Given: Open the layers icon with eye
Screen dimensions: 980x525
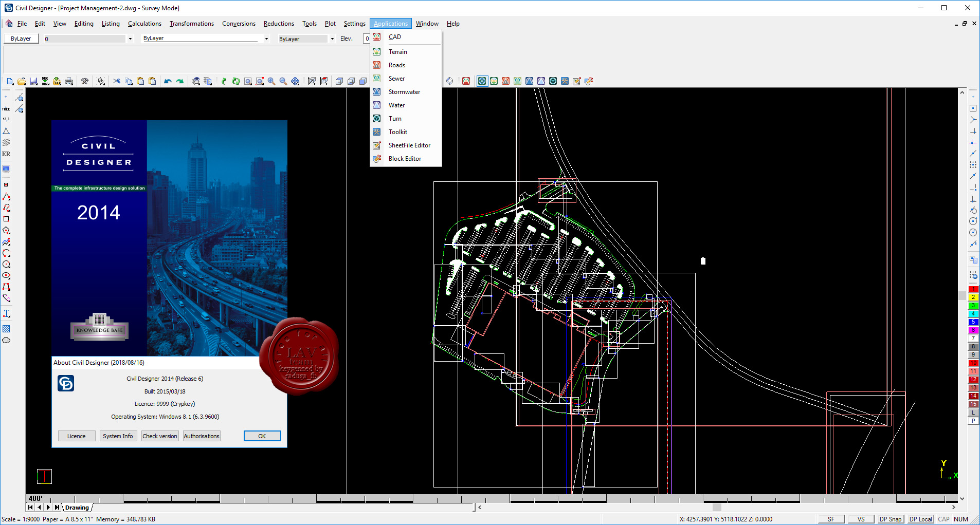Looking at the screenshot, I should (x=196, y=81).
